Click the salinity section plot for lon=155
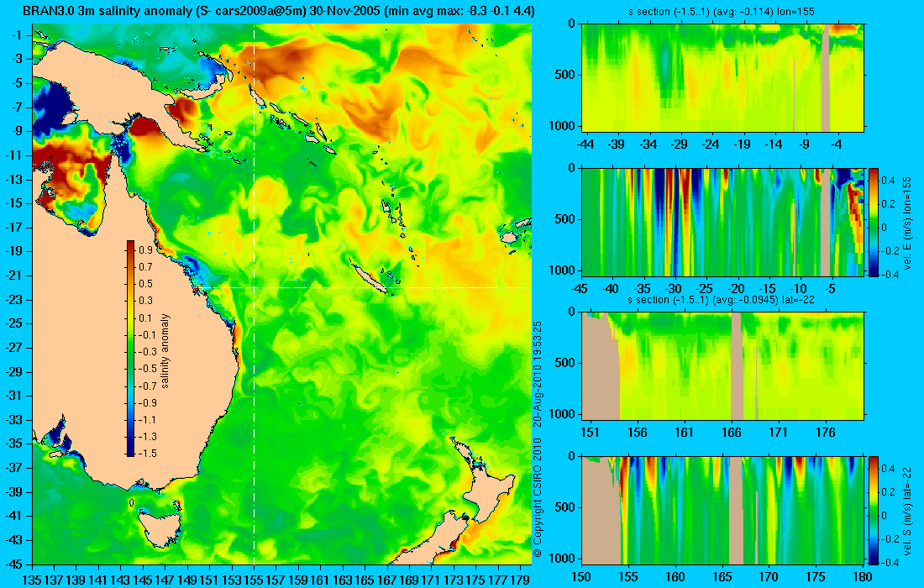The width and height of the screenshot is (924, 588). [723, 77]
